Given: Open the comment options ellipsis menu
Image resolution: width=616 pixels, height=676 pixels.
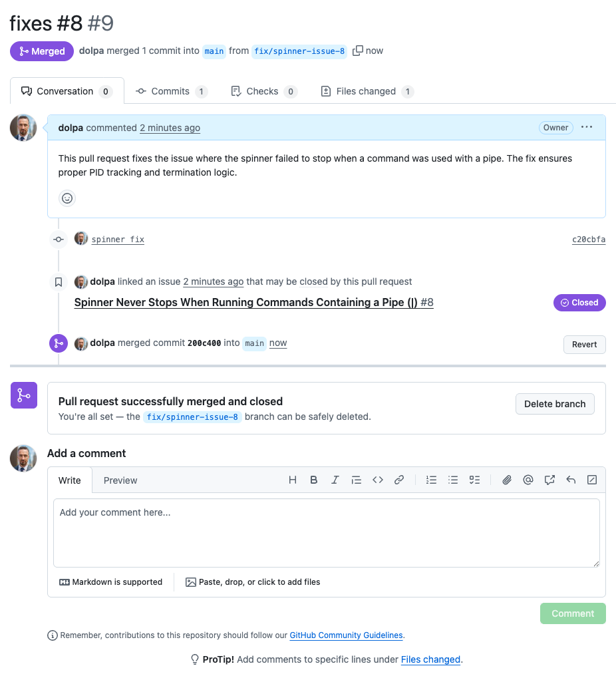Looking at the screenshot, I should point(587,127).
